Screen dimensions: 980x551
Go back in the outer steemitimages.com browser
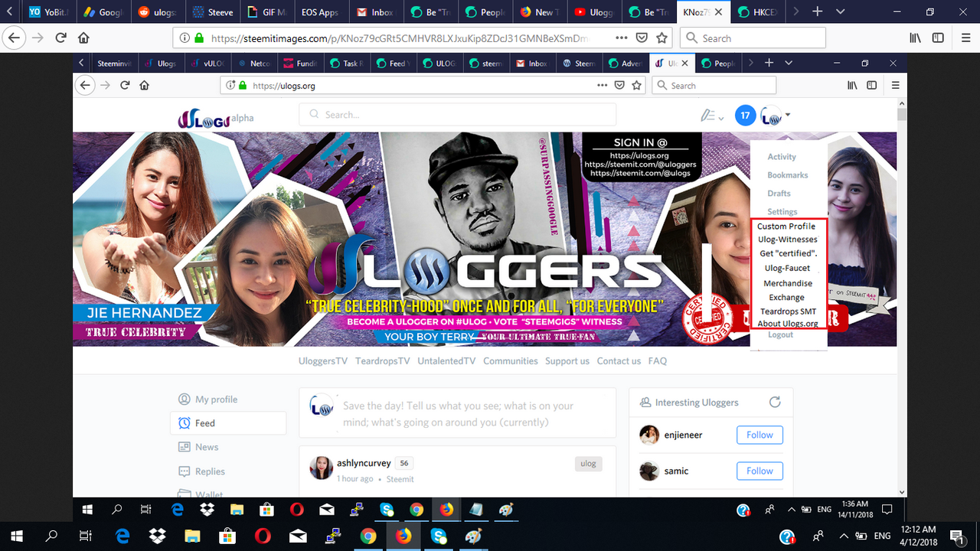click(x=14, y=37)
